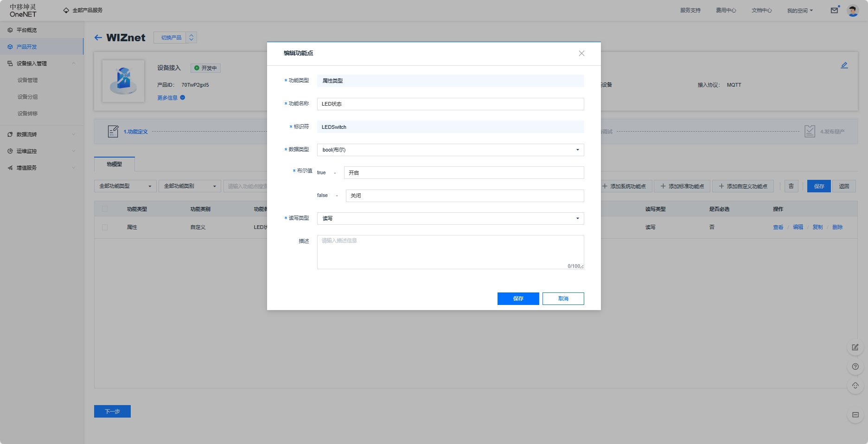
Task: Open the read-write type dropdown
Action: (x=450, y=218)
